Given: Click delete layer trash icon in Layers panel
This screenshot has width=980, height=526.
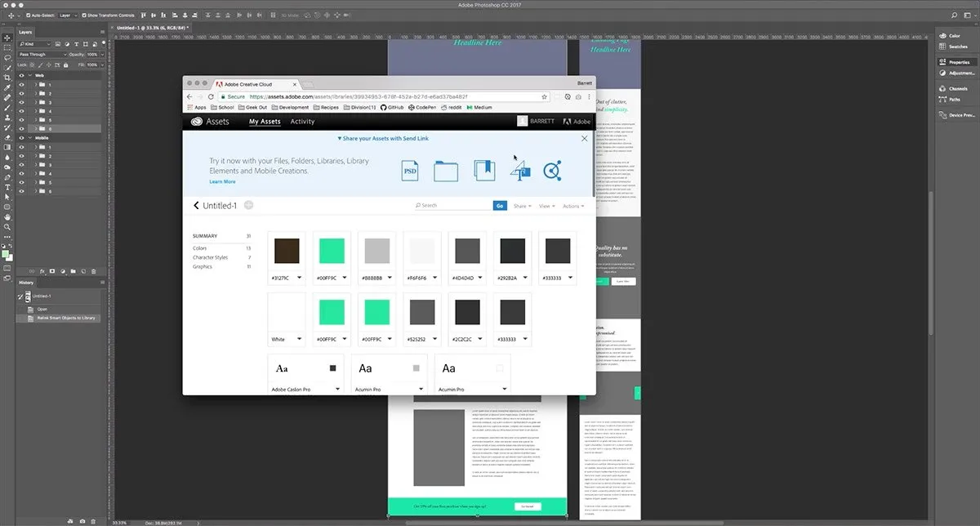Looking at the screenshot, I should pos(93,271).
